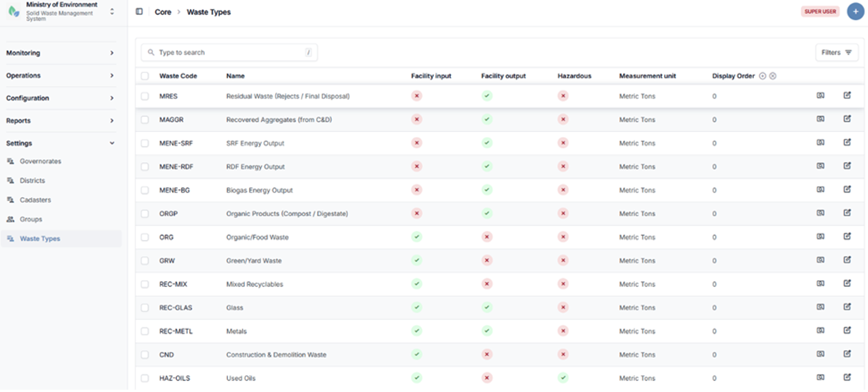Edit the MAGGR waste type
This screenshot has width=868, height=392.
click(847, 119)
